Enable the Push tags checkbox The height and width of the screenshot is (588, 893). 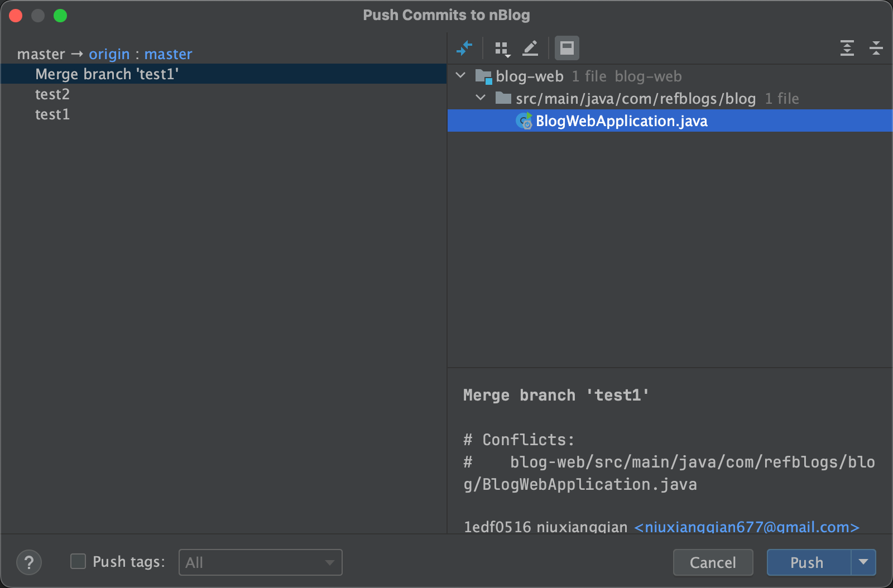coord(78,561)
